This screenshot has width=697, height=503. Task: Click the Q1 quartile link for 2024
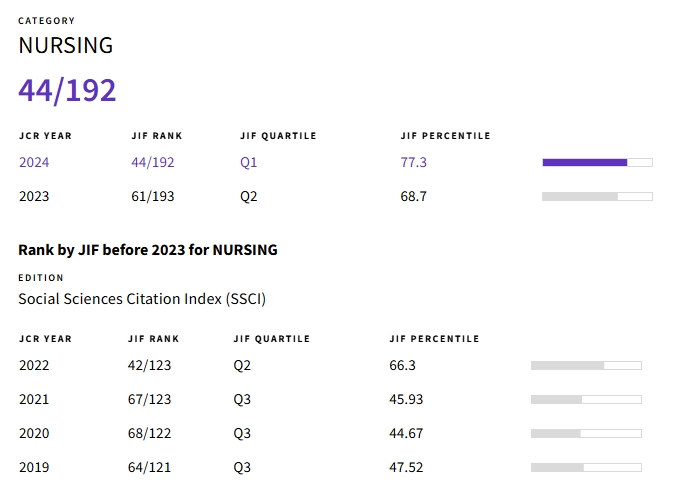point(249,162)
